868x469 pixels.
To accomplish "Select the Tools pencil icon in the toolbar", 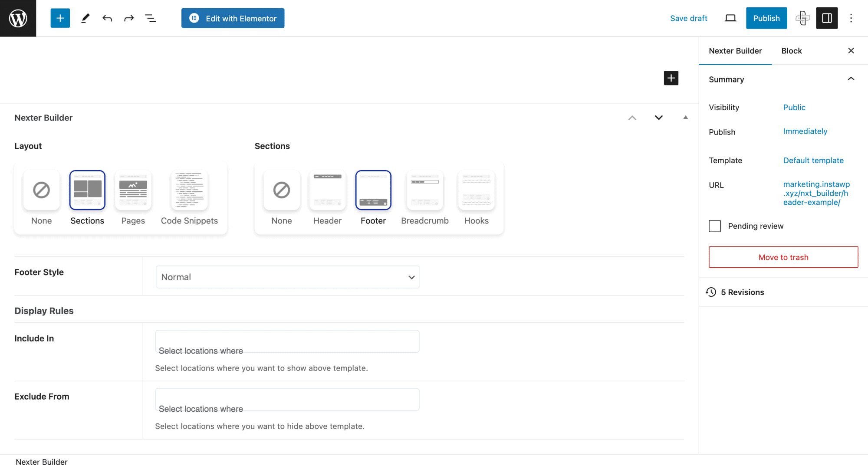I will click(x=85, y=18).
